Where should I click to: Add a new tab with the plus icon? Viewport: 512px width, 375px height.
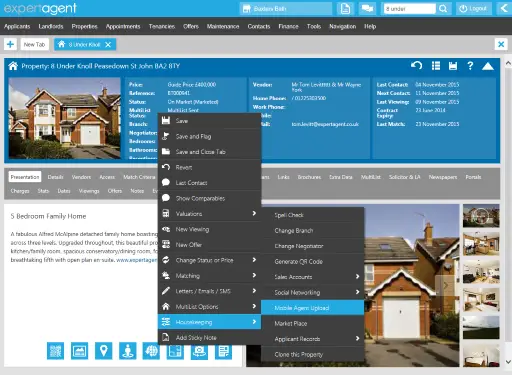click(x=10, y=44)
